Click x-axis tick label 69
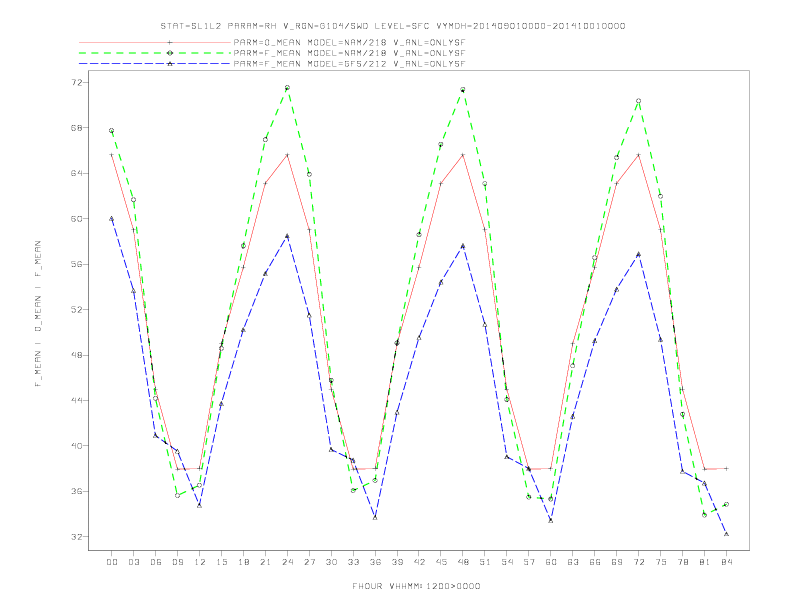The image size is (792, 612). point(617,562)
